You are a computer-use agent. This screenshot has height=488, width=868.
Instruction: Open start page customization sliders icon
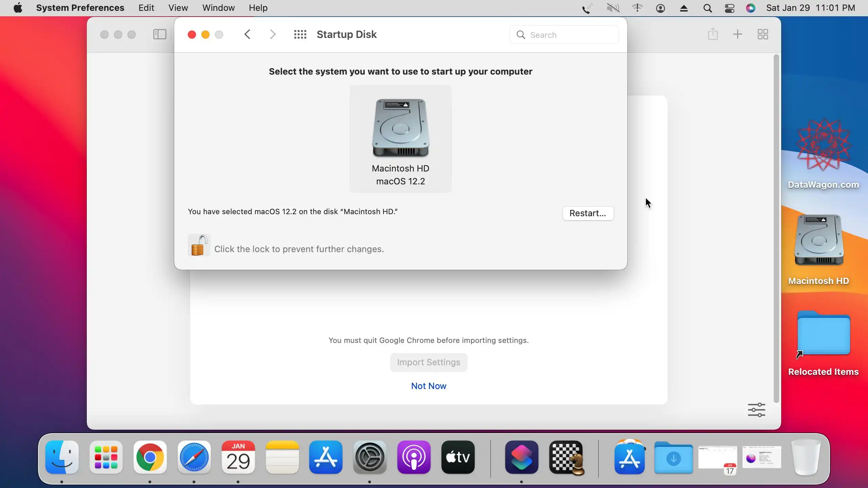pos(756,410)
